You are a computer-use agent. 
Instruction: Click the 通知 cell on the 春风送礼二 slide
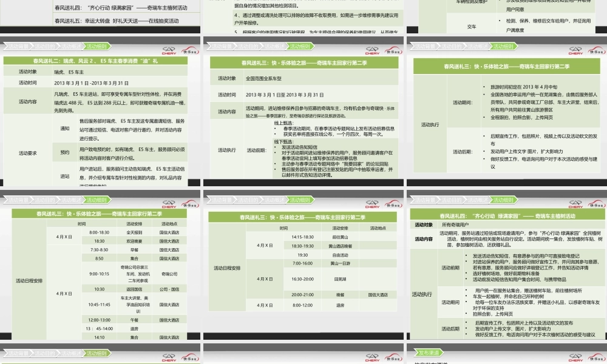(x=65, y=129)
